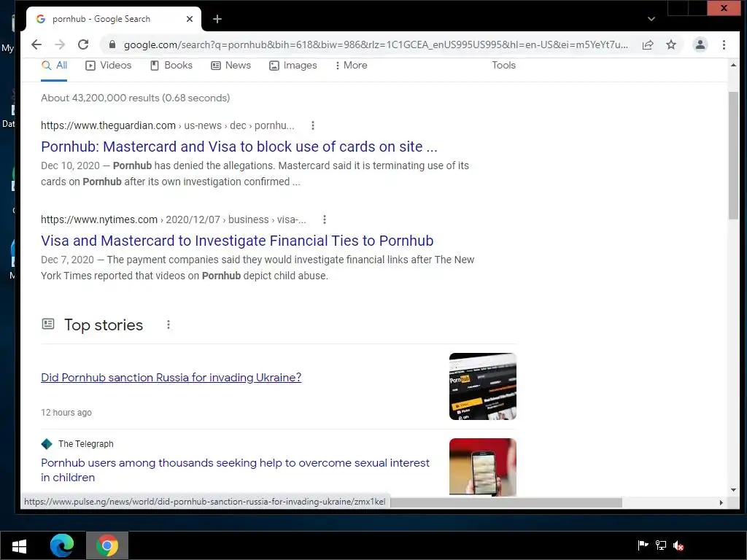The image size is (747, 560).
Task: Switch to News results tab
Action: (x=231, y=66)
